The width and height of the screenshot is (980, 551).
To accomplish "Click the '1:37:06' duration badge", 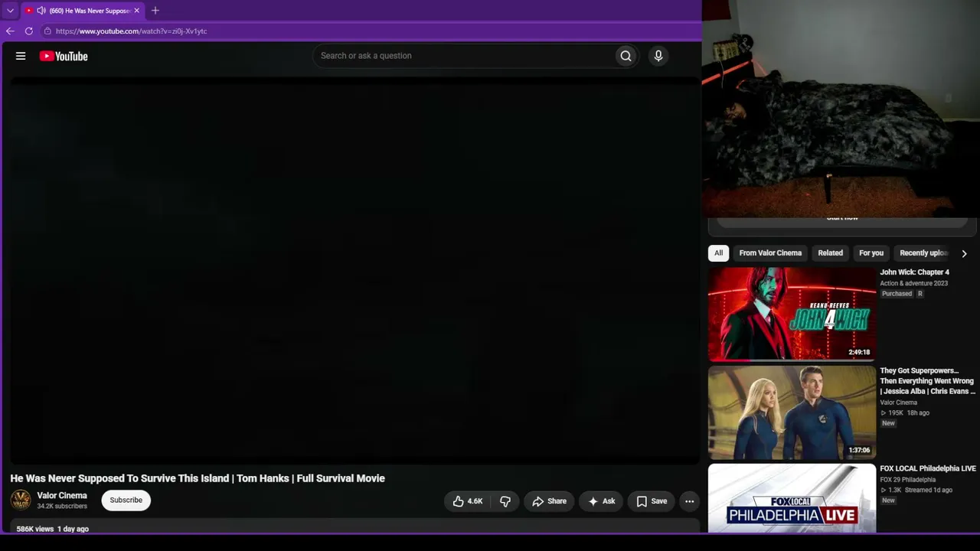I will coord(859,451).
